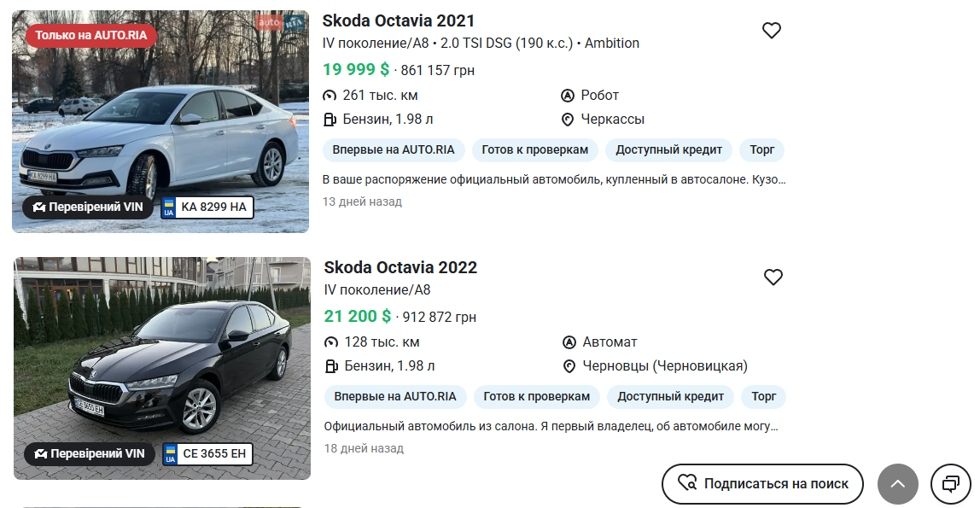Favorite the Skoda Octavia 2021 listing
Image resolution: width=980 pixels, height=508 pixels.
(772, 31)
